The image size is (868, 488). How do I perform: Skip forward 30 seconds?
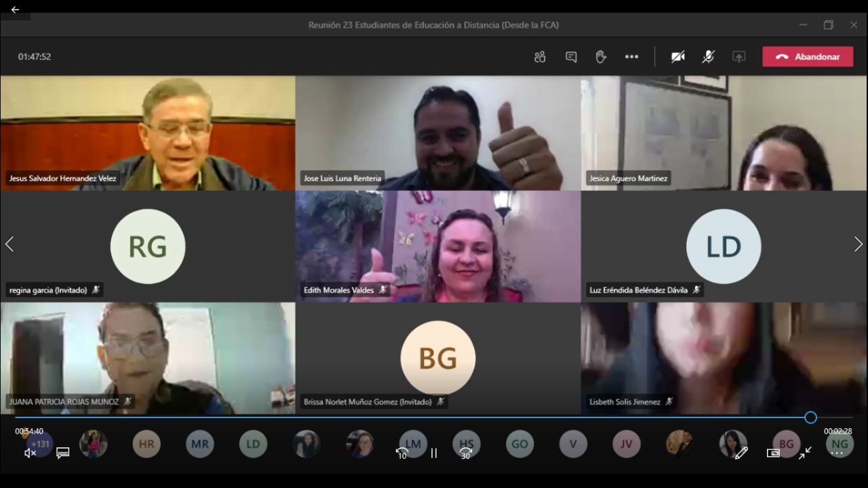click(x=466, y=453)
